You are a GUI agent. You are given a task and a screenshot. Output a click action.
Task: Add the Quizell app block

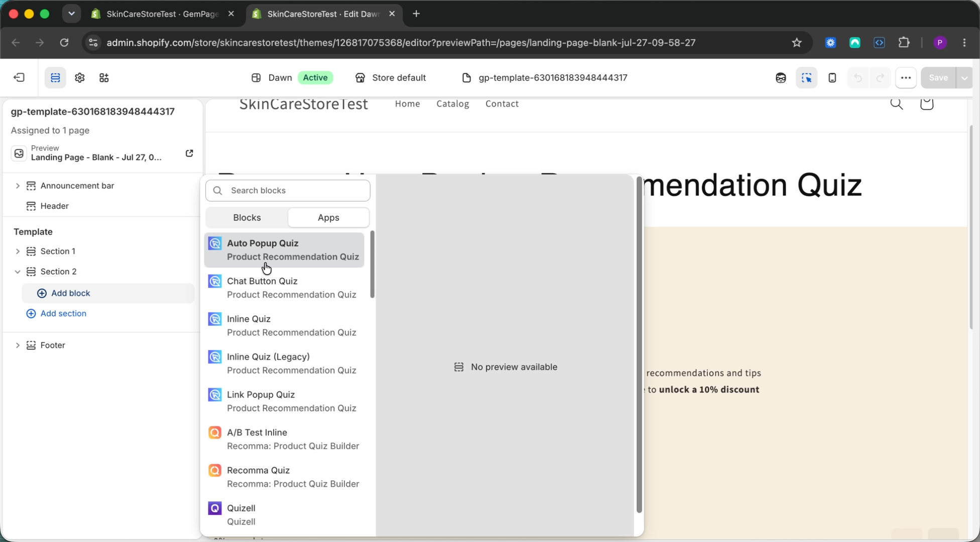point(284,515)
